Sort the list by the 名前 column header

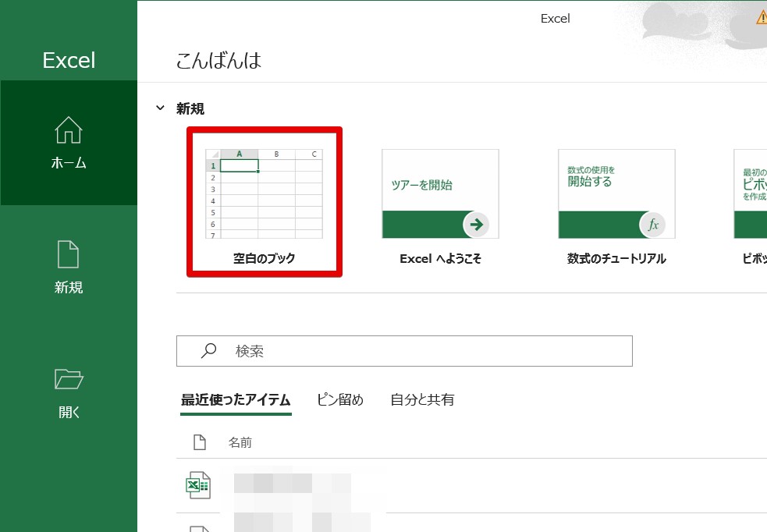[x=240, y=442]
